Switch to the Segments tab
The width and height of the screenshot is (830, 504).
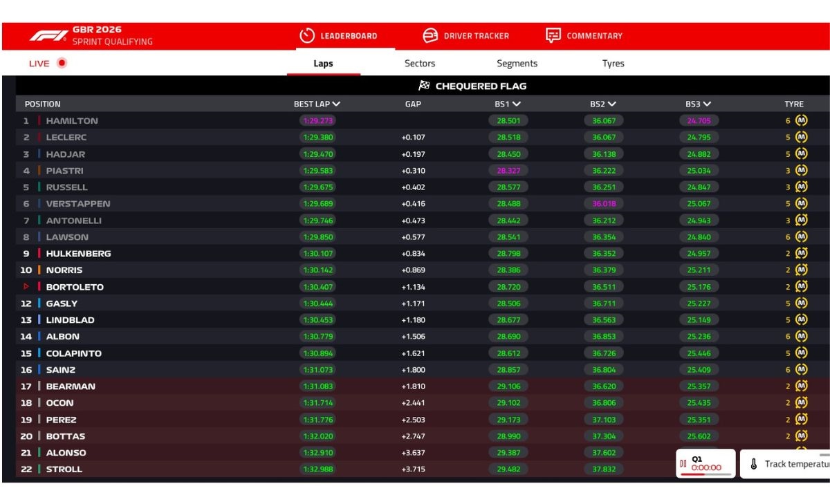tap(517, 63)
